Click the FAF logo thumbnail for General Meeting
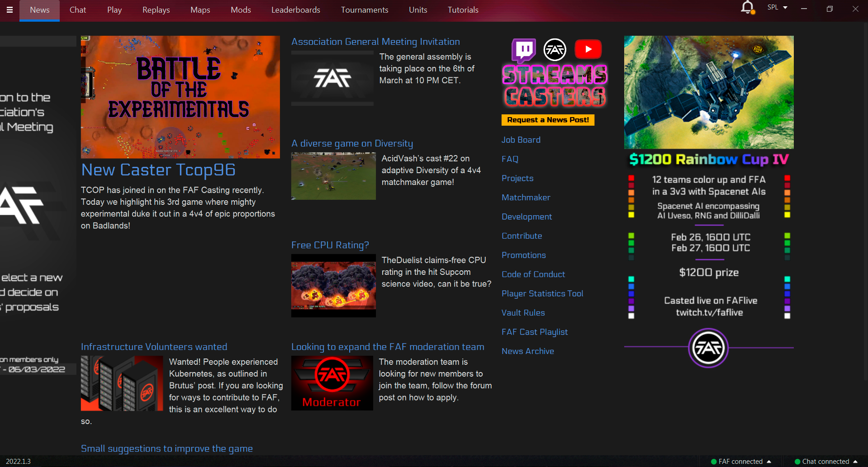This screenshot has width=868, height=467. (x=332, y=79)
